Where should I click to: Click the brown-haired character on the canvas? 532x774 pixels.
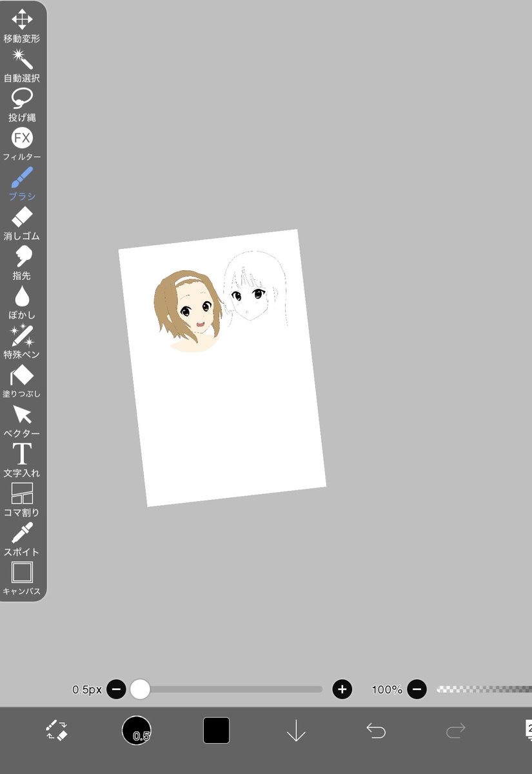coord(188,311)
